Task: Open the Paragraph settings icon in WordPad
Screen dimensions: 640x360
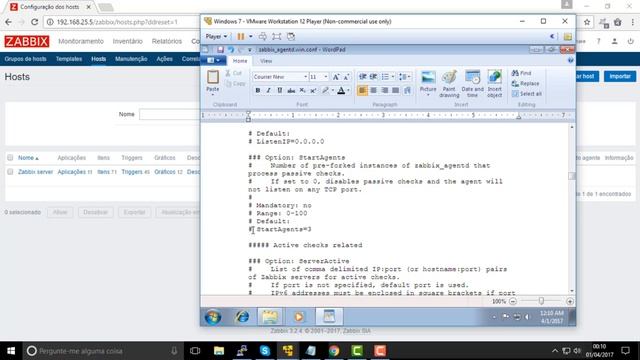Action: [407, 90]
